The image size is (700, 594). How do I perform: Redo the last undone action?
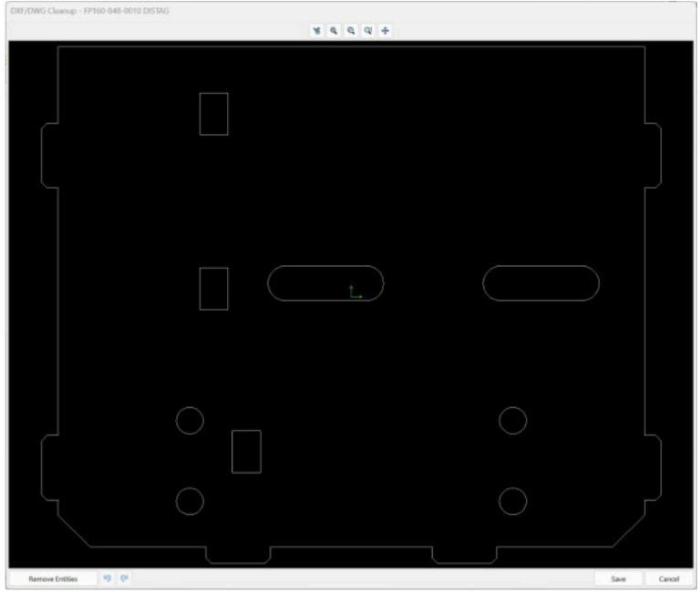(124, 579)
